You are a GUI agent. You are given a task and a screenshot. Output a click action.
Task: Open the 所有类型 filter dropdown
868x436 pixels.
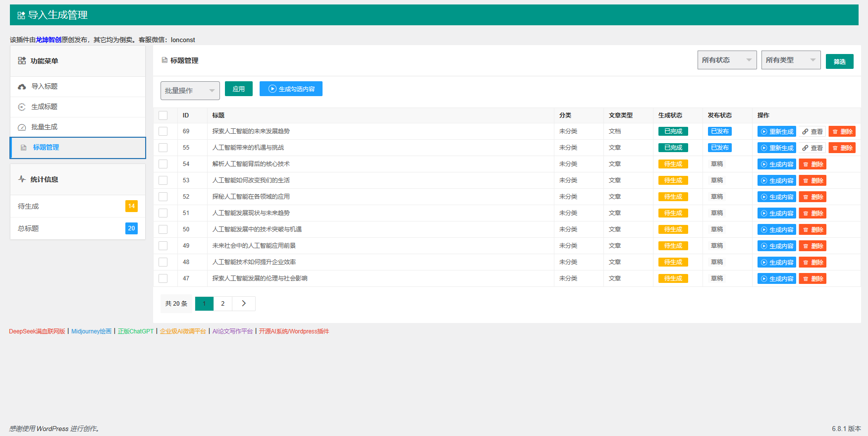tap(791, 60)
